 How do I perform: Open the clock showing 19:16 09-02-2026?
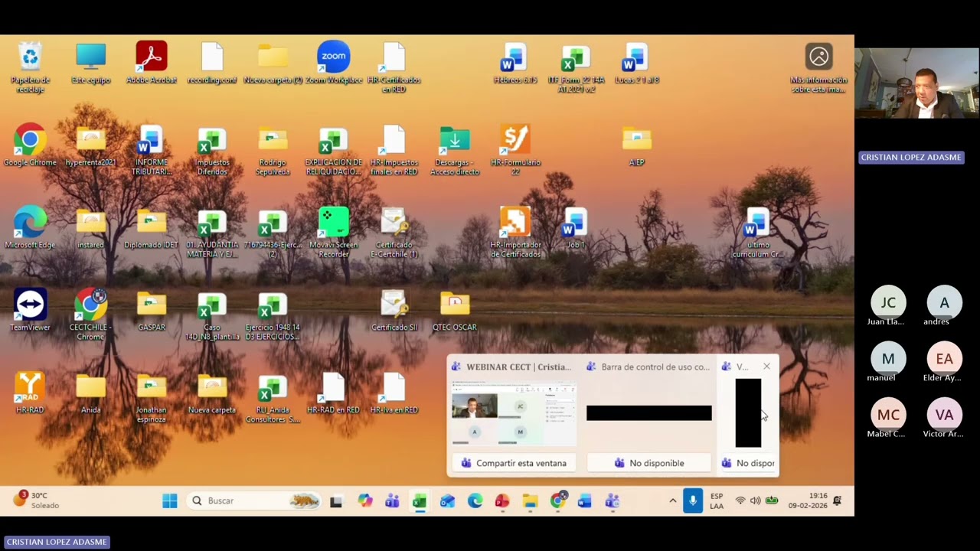coord(807,500)
